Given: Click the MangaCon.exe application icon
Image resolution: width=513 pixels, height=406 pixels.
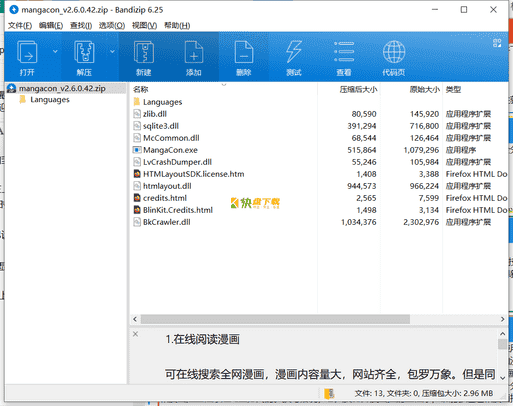Looking at the screenshot, I should click(137, 150).
